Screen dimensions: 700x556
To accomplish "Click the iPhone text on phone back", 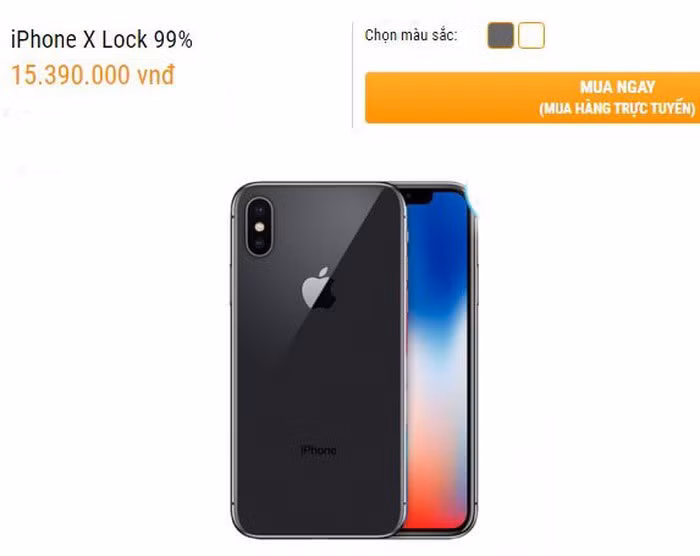I will click(319, 450).
